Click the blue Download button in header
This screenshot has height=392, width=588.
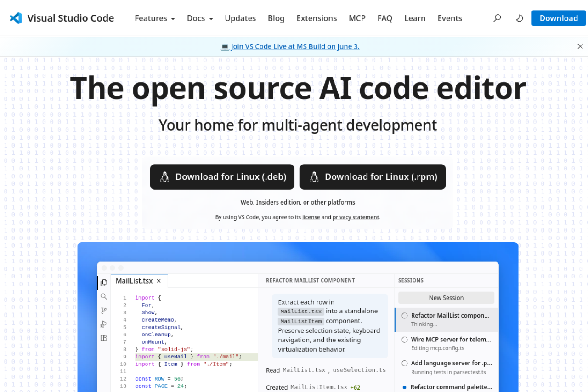point(559,18)
